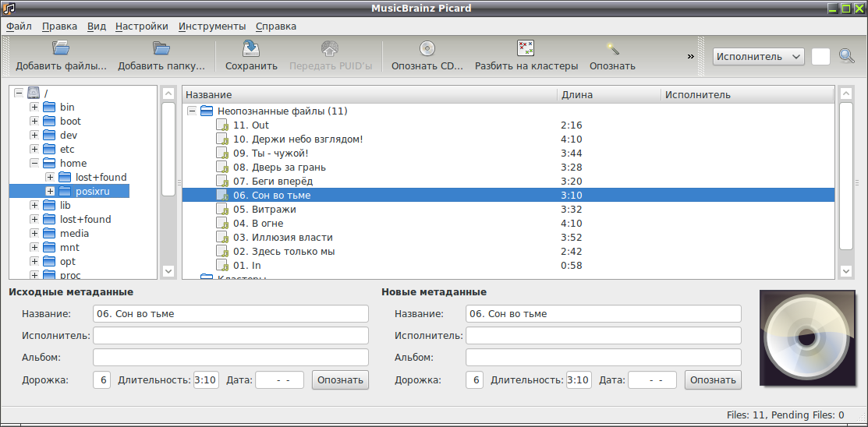Open the Инструменты menu

(x=213, y=26)
